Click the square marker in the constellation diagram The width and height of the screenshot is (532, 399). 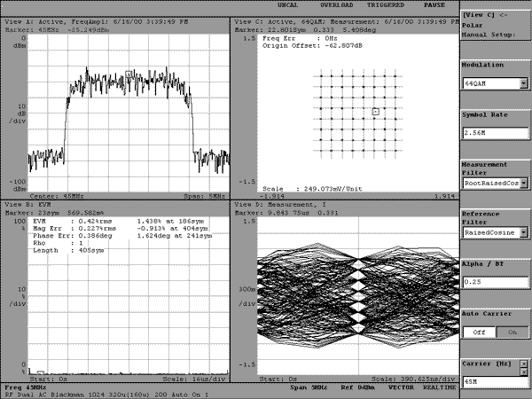[375, 112]
